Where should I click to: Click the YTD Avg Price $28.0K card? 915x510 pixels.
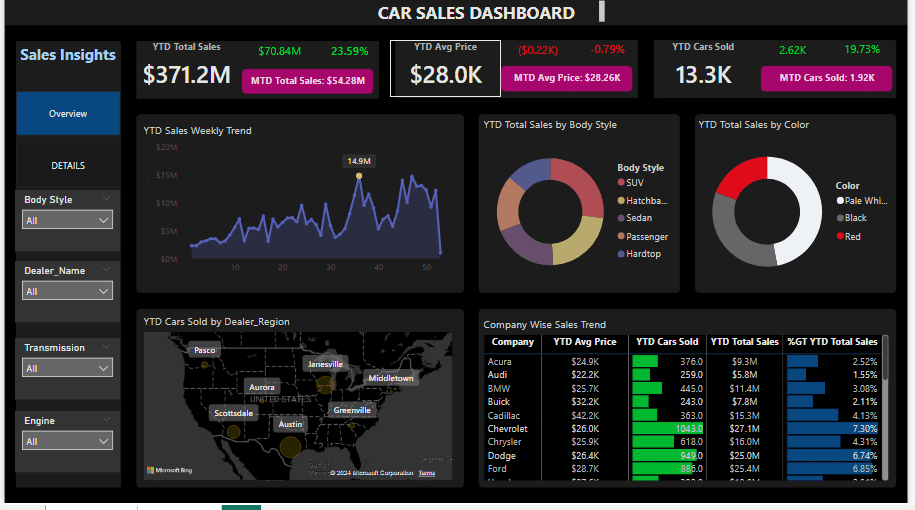[x=445, y=68]
